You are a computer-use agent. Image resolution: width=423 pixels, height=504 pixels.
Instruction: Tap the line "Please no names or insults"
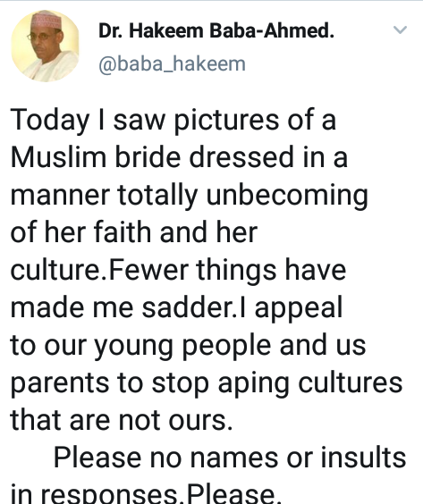(230, 458)
